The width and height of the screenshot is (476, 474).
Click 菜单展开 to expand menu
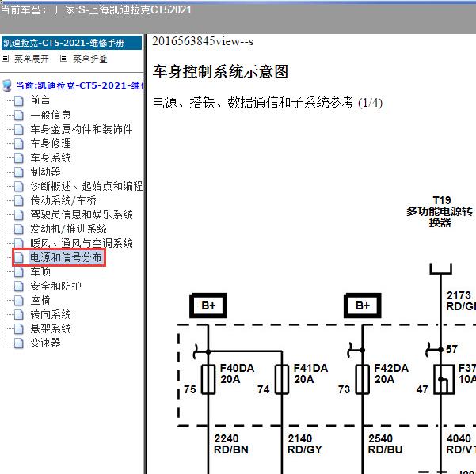[x=32, y=59]
